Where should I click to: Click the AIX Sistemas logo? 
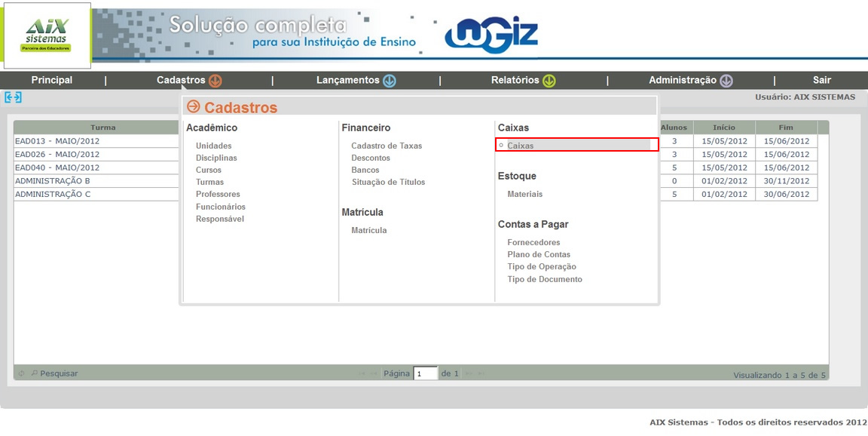pos(46,35)
